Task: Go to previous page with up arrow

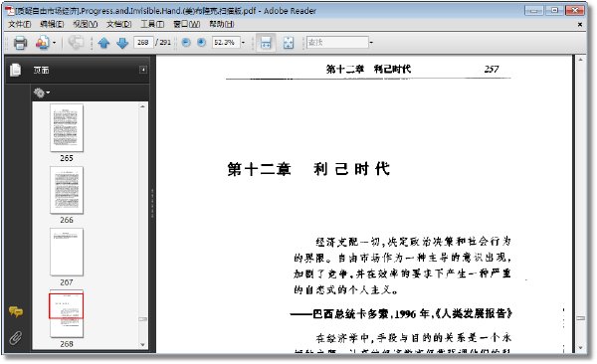Action: [103, 43]
